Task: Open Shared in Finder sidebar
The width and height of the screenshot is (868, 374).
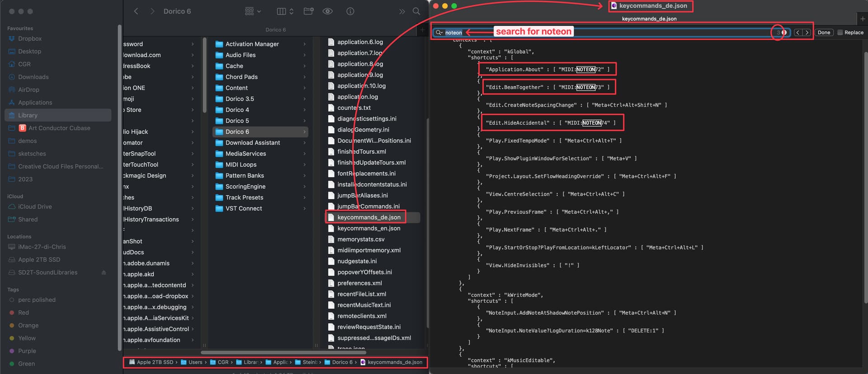Action: [28, 220]
